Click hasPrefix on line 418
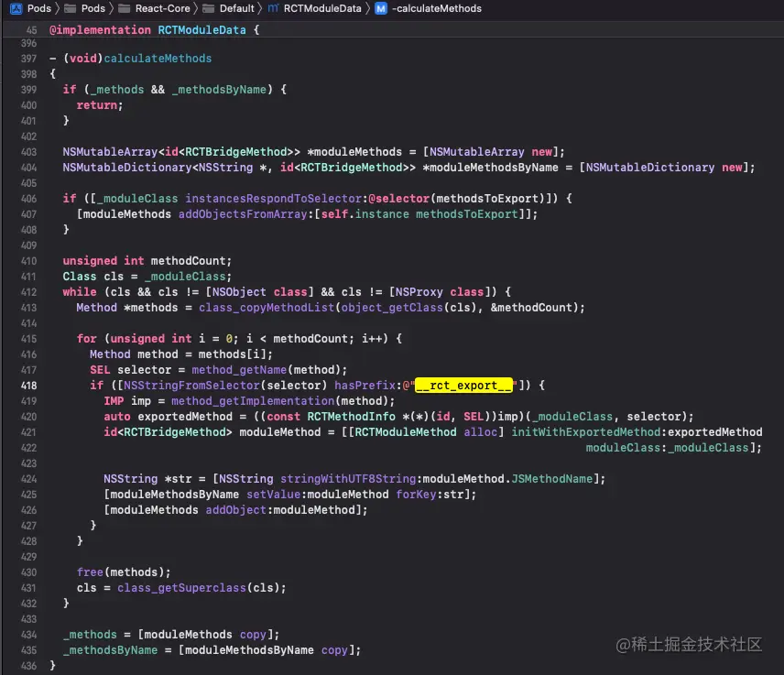Viewport: 784px width, 675px height. 365,386
